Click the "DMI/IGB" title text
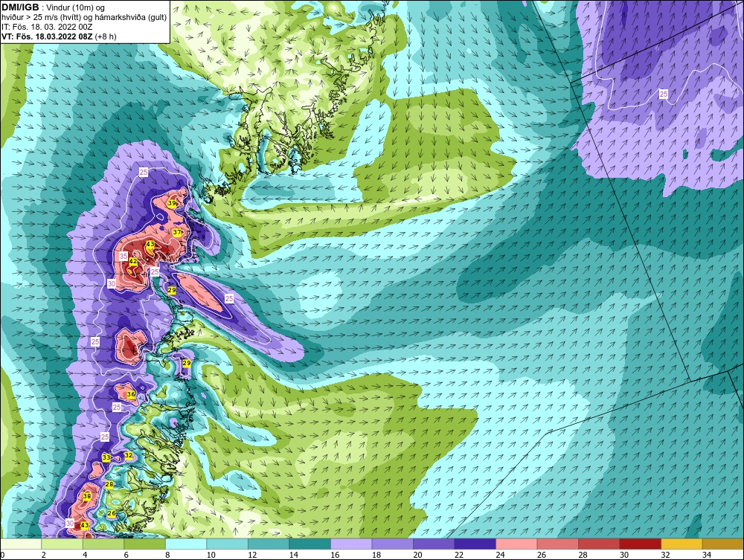Viewport: 744px width, 560px height. [21, 7]
